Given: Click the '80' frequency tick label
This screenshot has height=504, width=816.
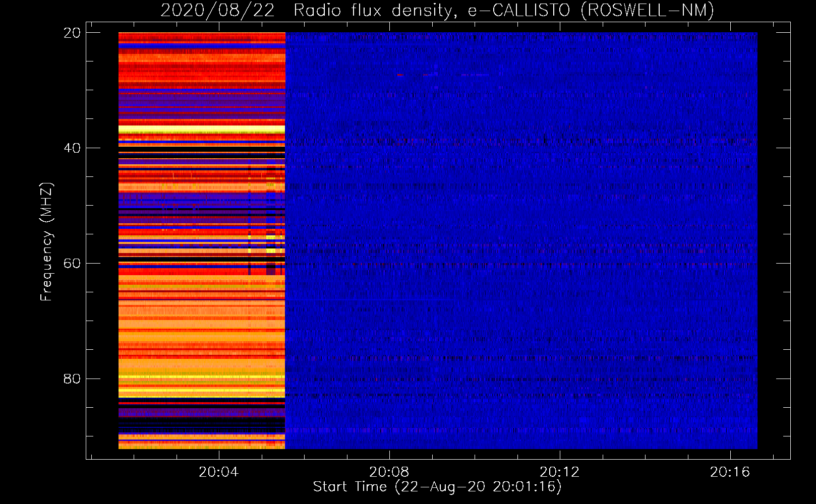Looking at the screenshot, I should coord(72,379).
